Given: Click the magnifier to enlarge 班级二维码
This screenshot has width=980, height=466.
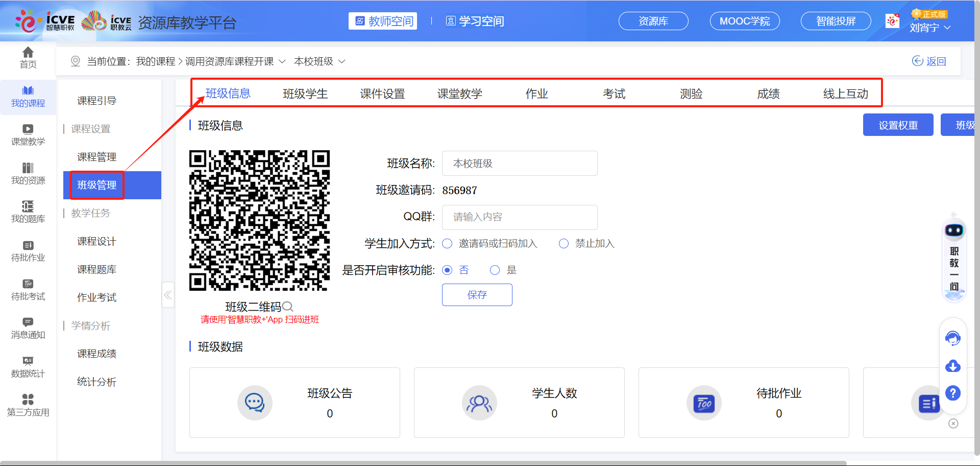Looking at the screenshot, I should click(288, 307).
